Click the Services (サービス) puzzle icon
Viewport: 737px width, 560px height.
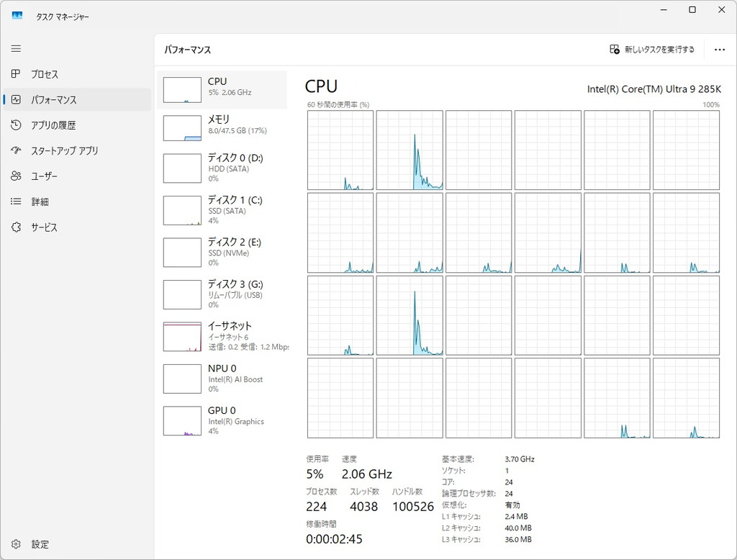pyautogui.click(x=16, y=227)
